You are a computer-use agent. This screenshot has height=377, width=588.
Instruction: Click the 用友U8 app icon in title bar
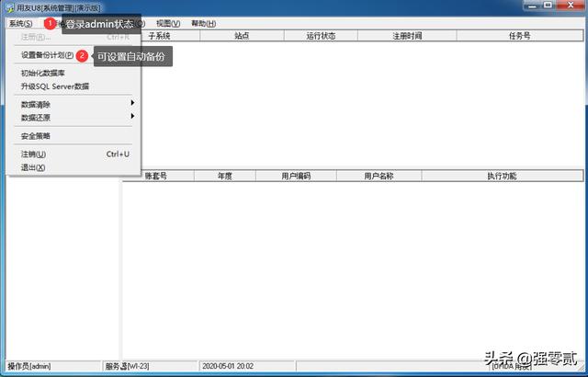click(x=10, y=7)
